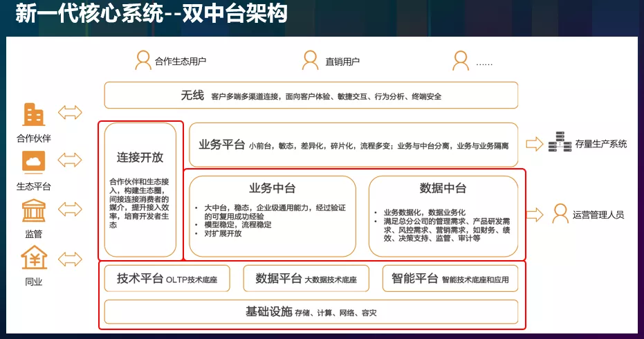The width and height of the screenshot is (644, 339).
Task: Click the 小前台，敏态，差异化 description
Action: tap(378, 146)
